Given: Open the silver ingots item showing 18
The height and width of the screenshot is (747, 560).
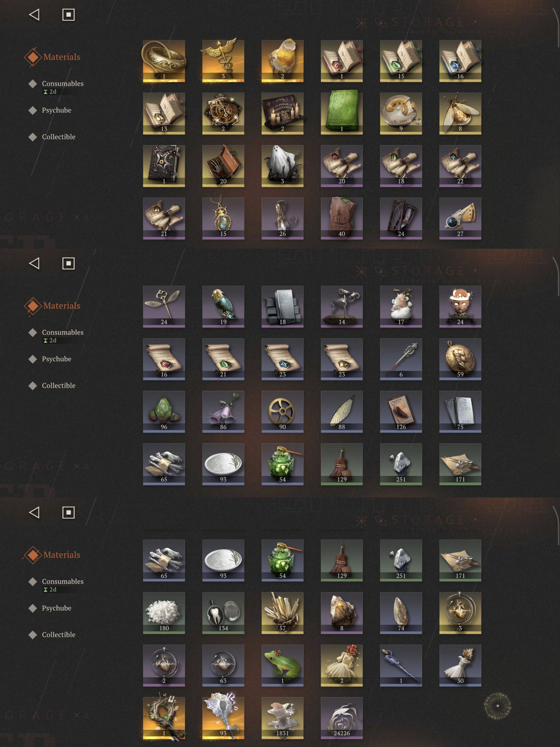Looking at the screenshot, I should click(283, 307).
